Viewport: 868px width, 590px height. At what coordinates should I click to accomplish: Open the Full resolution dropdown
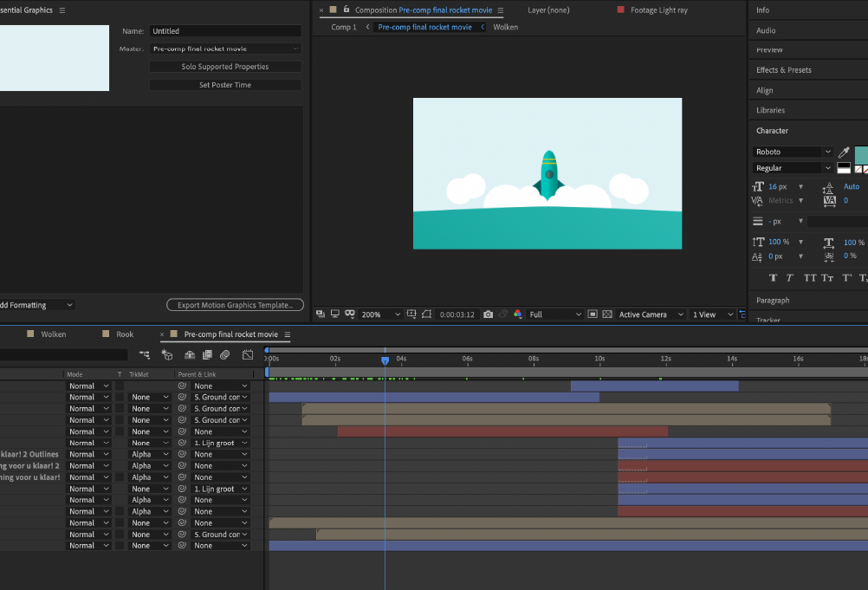pyautogui.click(x=555, y=314)
